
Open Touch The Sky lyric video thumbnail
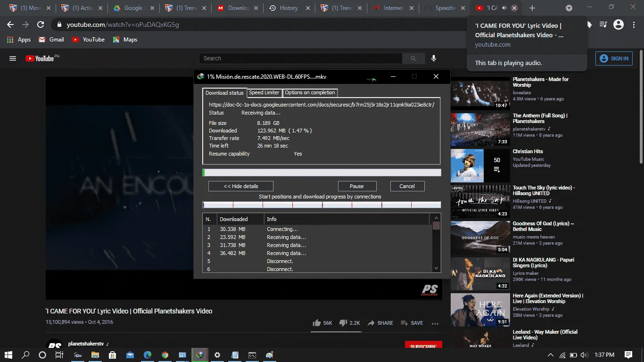pos(480,202)
